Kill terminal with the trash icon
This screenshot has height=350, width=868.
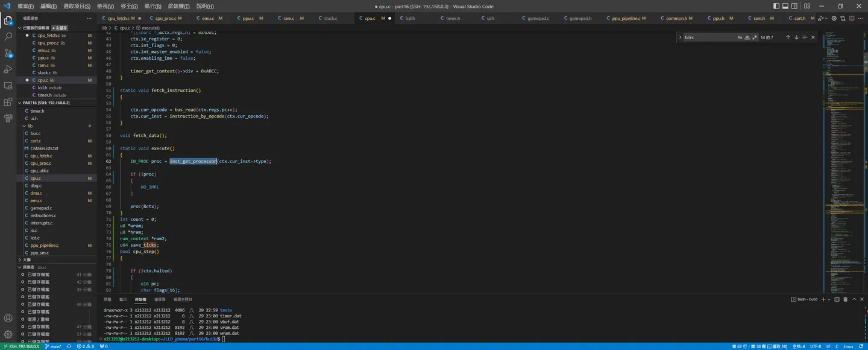point(846,299)
